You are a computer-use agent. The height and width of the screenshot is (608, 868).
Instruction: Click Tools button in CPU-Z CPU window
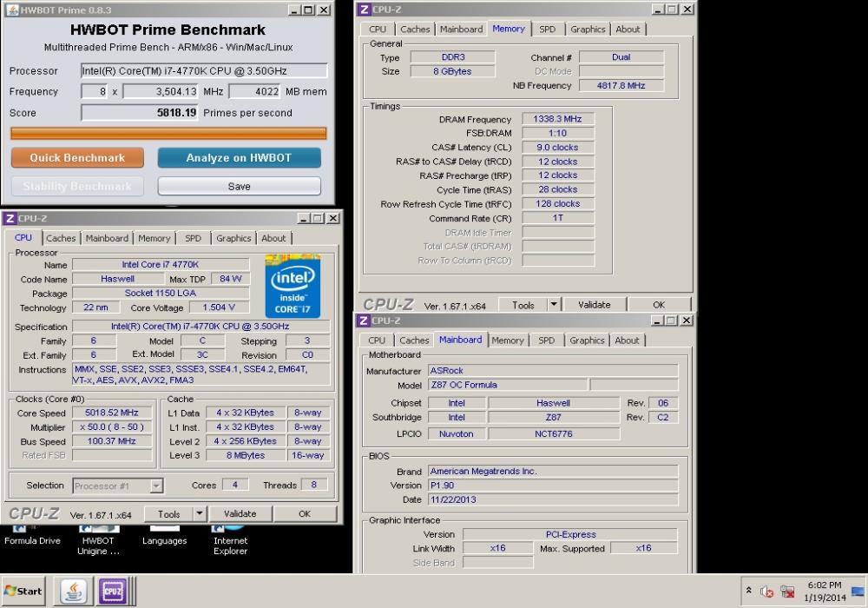coord(169,514)
